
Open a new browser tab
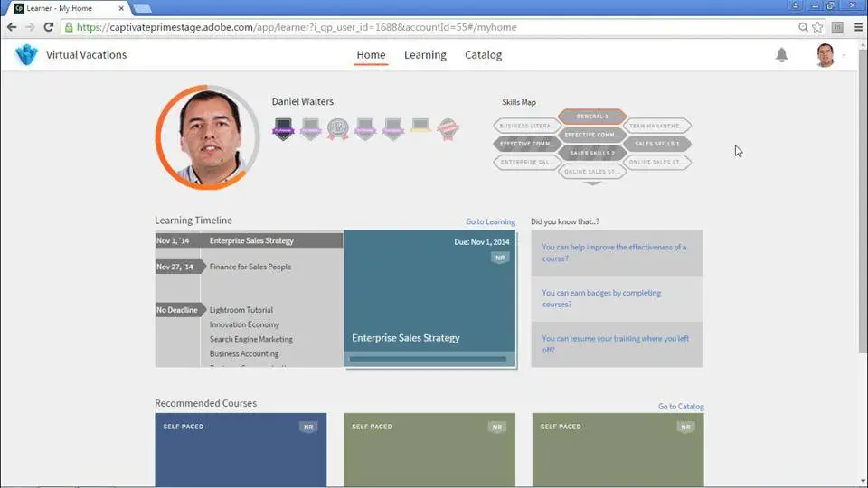click(x=142, y=8)
